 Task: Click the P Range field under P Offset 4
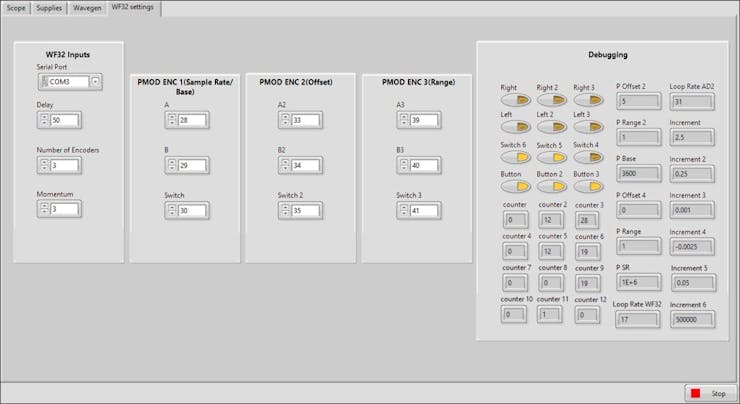[639, 246]
